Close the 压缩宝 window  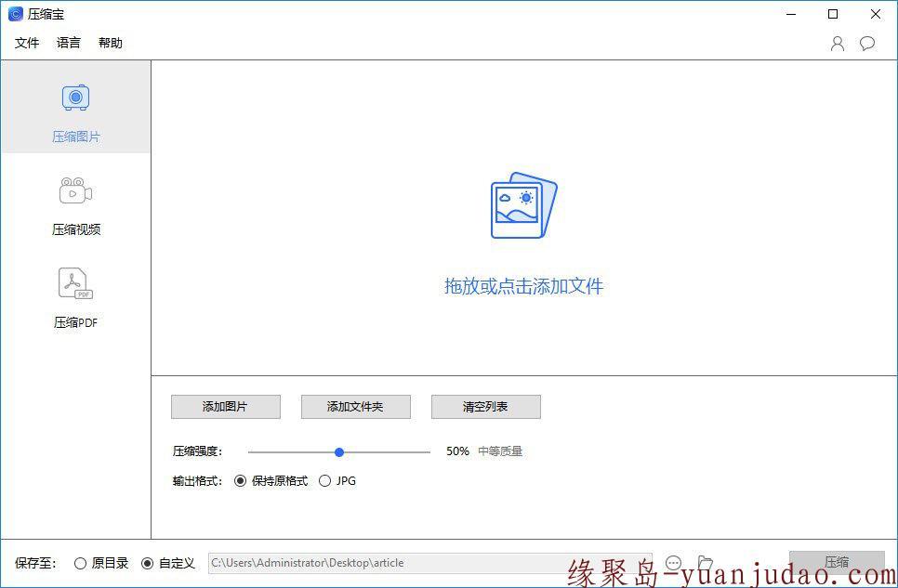point(876,14)
